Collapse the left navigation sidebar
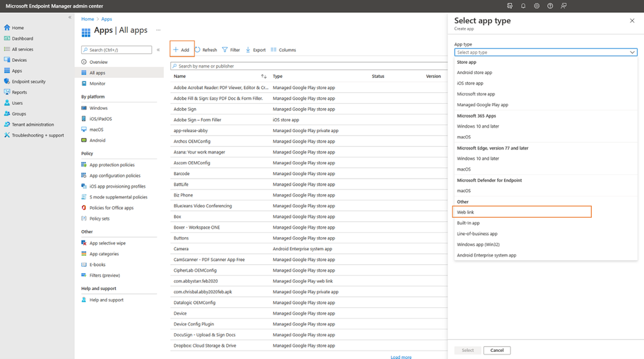The image size is (644, 359). (70, 17)
